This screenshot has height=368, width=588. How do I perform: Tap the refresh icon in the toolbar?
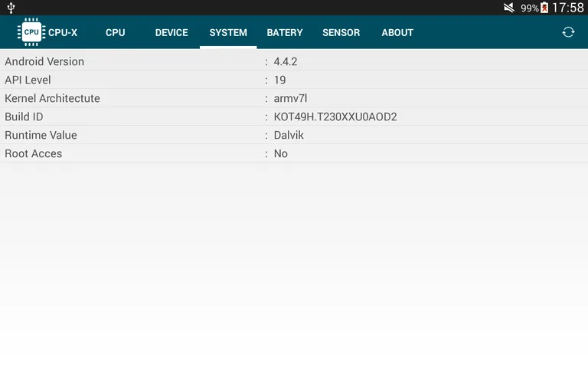(568, 32)
